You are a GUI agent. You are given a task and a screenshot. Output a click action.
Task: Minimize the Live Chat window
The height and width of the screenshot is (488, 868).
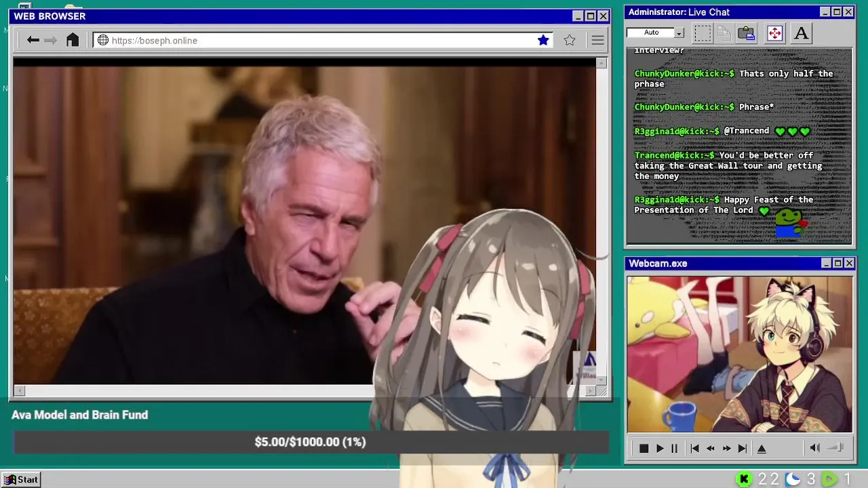tap(825, 12)
